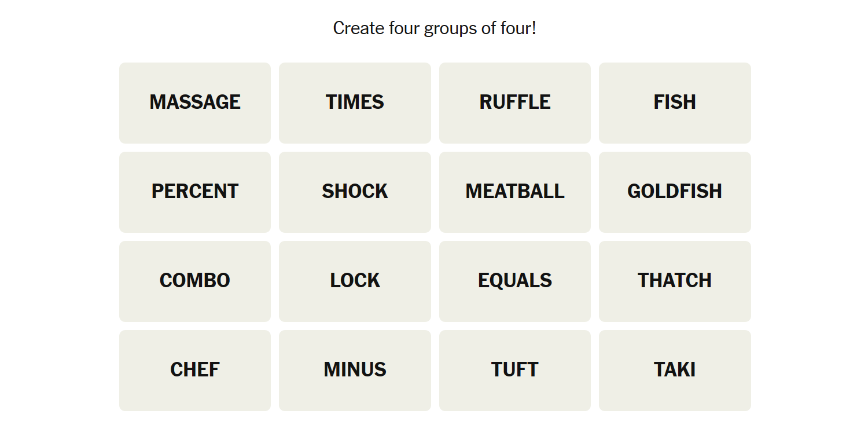Choose the PERCENT tile
The width and height of the screenshot is (868, 421).
pos(195,192)
